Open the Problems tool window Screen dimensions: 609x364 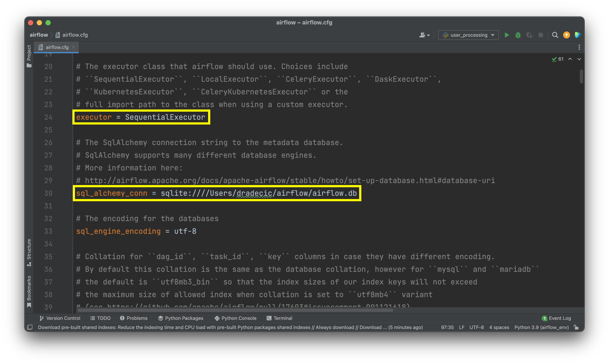(x=134, y=318)
